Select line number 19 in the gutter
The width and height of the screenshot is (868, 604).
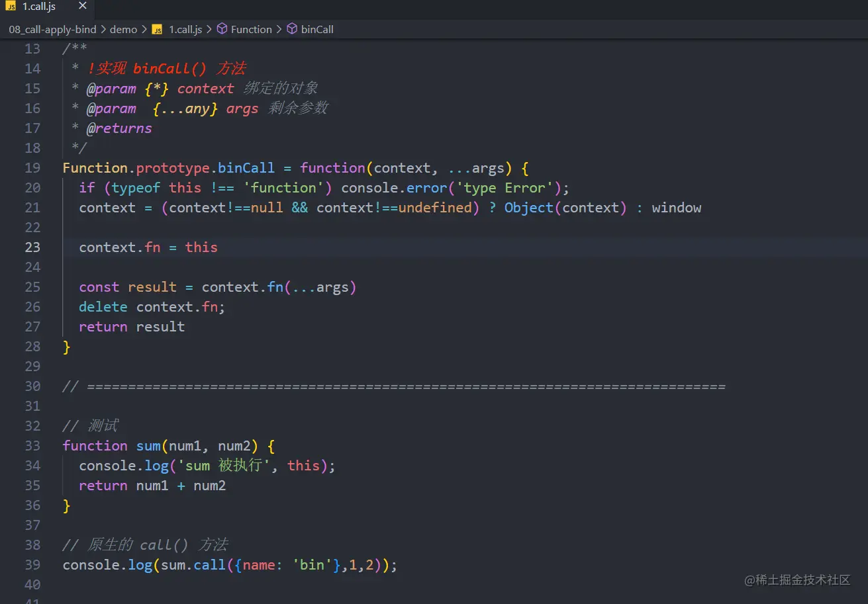point(32,168)
